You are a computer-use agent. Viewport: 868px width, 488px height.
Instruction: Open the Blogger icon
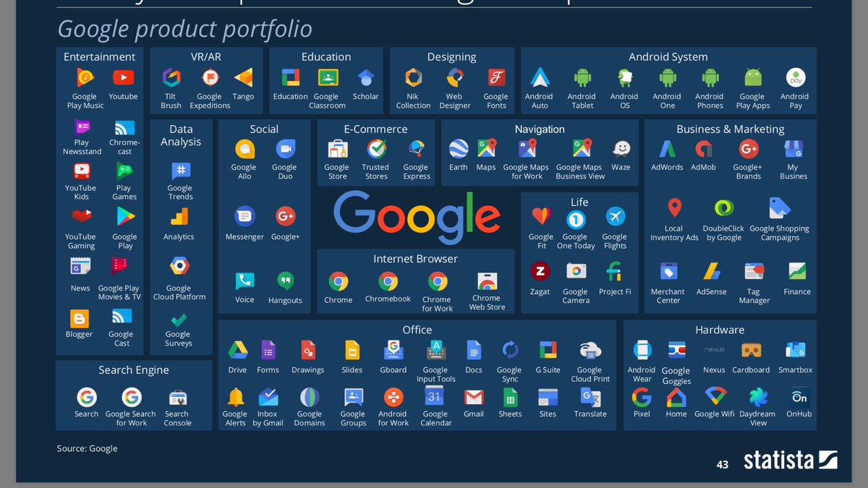pyautogui.click(x=79, y=318)
